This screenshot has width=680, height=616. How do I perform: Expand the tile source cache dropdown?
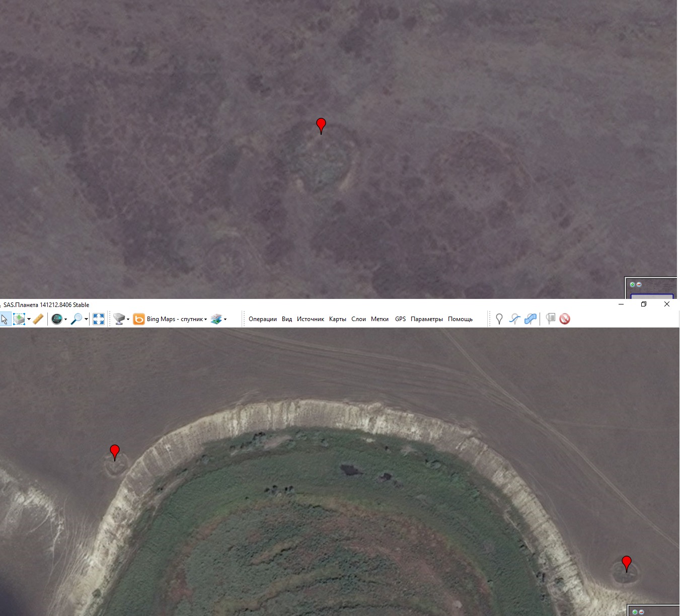coord(128,320)
